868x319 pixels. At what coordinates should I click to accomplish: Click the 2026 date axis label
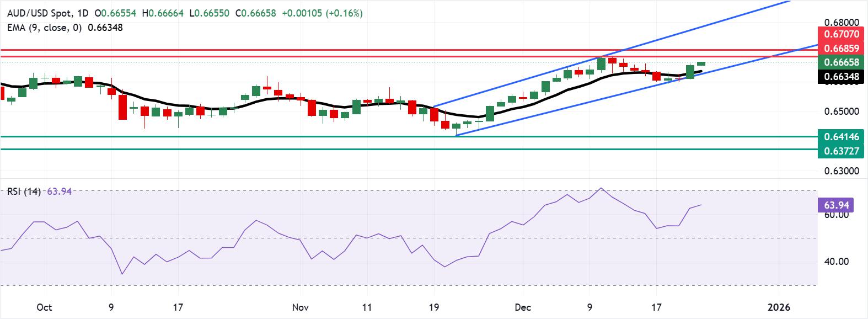(779, 307)
